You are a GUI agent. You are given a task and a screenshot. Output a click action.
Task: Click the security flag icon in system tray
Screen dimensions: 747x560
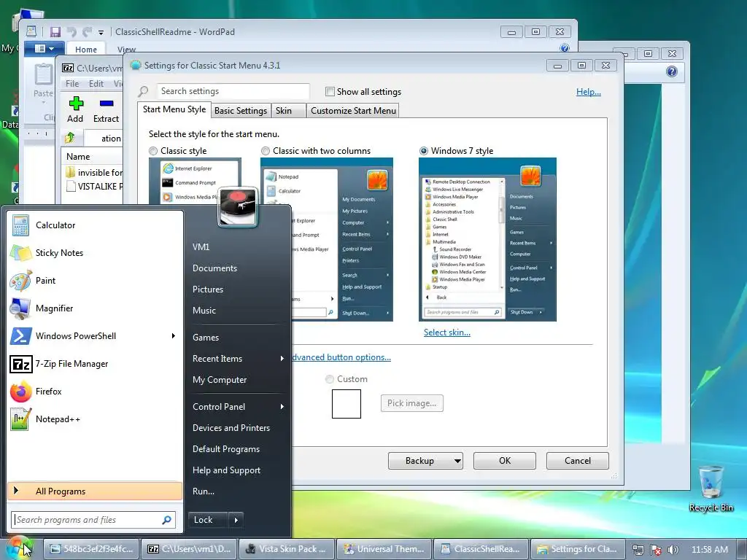click(656, 550)
